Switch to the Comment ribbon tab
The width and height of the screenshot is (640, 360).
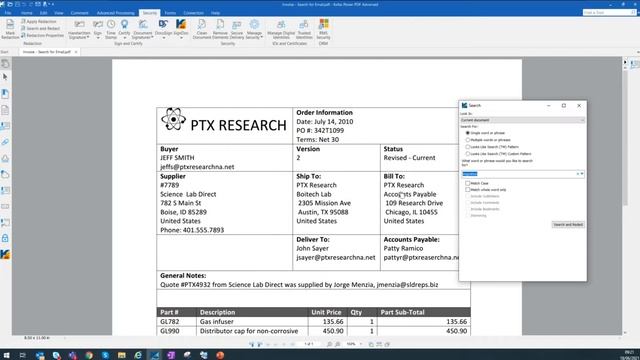(79, 13)
